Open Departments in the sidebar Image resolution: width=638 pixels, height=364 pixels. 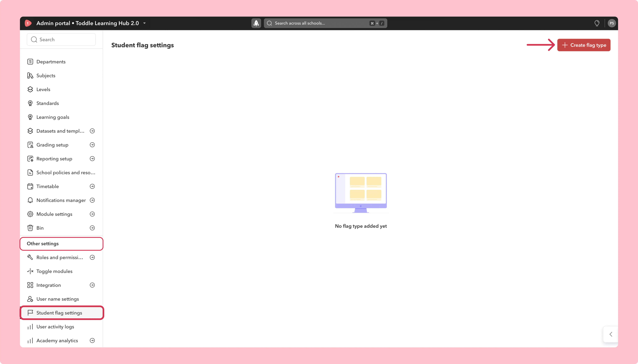[61, 62]
